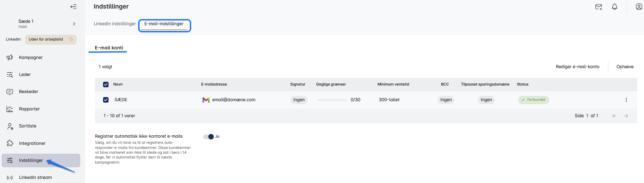Switch to LinkedIn indstillinger tab

pyautogui.click(x=115, y=24)
